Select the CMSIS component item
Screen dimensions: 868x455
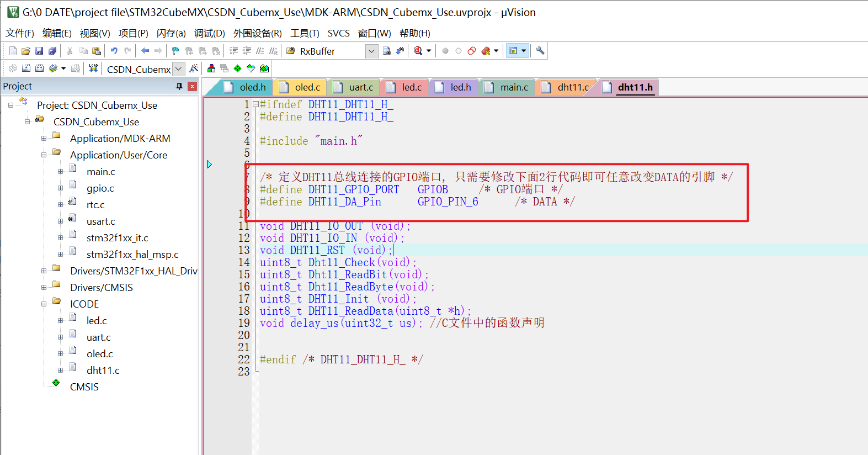coord(84,387)
